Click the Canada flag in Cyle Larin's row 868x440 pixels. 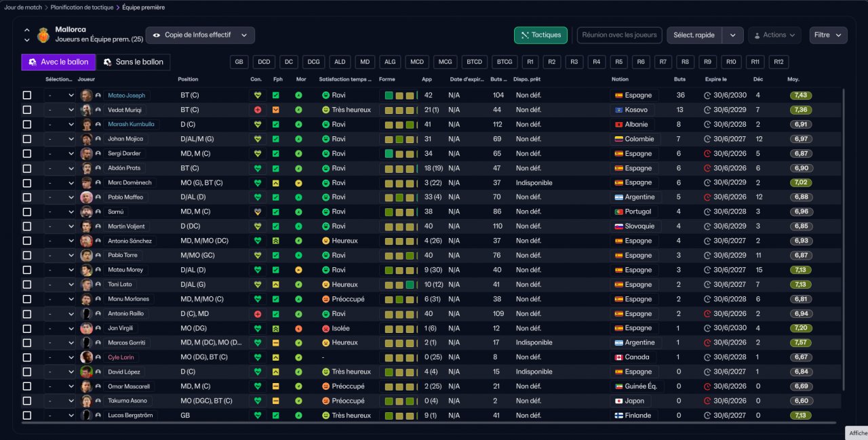(x=618, y=357)
